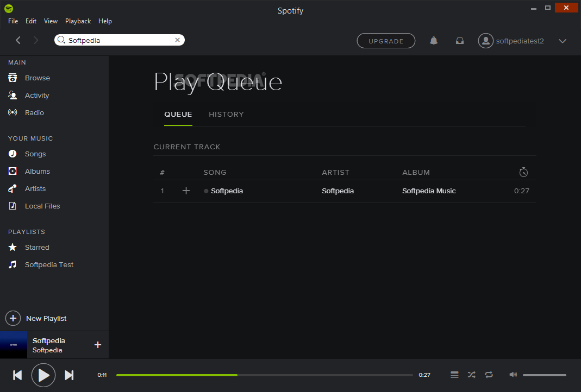The height and width of the screenshot is (392, 581).
Task: Switch to the QUEUE tab
Action: (178, 115)
